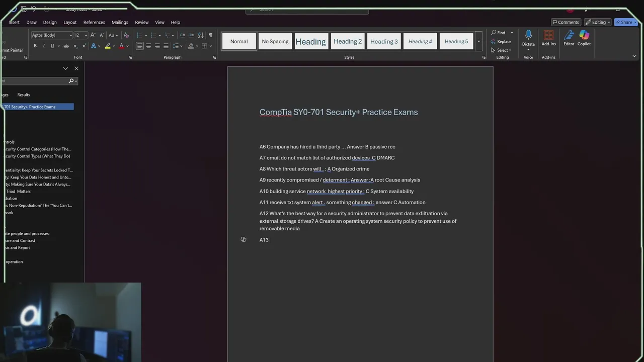Decrease paragraph indent

coord(182,35)
